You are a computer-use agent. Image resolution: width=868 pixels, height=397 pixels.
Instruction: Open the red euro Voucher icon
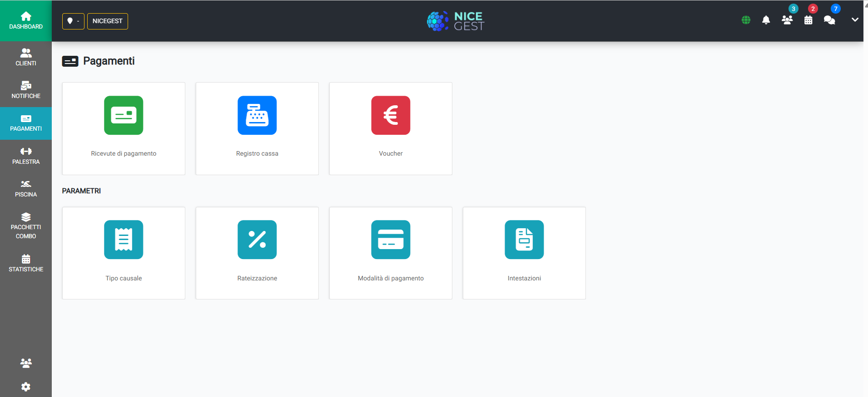pyautogui.click(x=391, y=115)
